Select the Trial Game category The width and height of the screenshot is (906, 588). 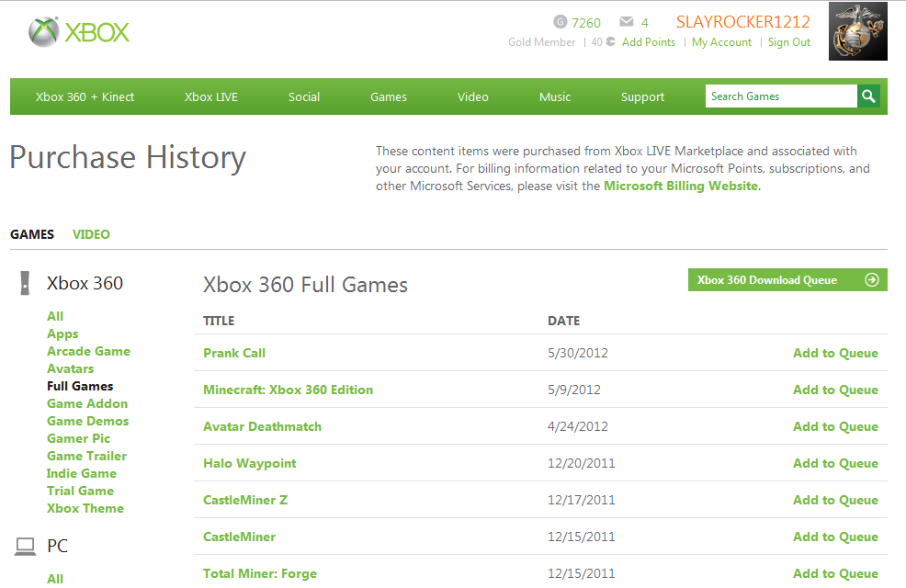pos(80,491)
